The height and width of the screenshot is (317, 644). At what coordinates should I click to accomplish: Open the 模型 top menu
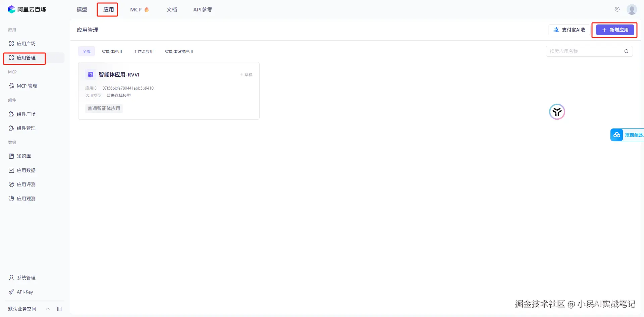pos(82,9)
